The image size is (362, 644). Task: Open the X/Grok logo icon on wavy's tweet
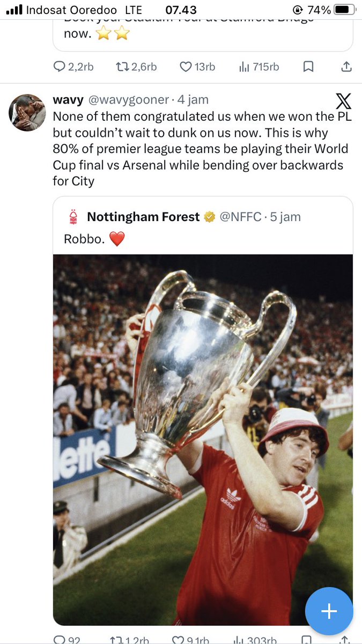343,101
